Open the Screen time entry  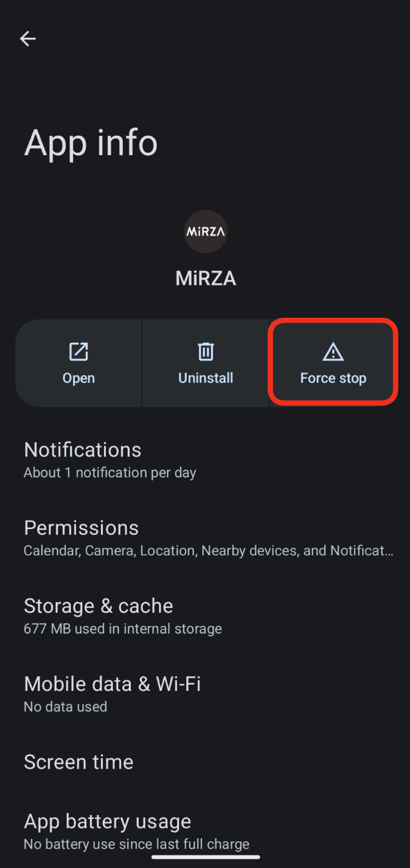pyautogui.click(x=205, y=762)
